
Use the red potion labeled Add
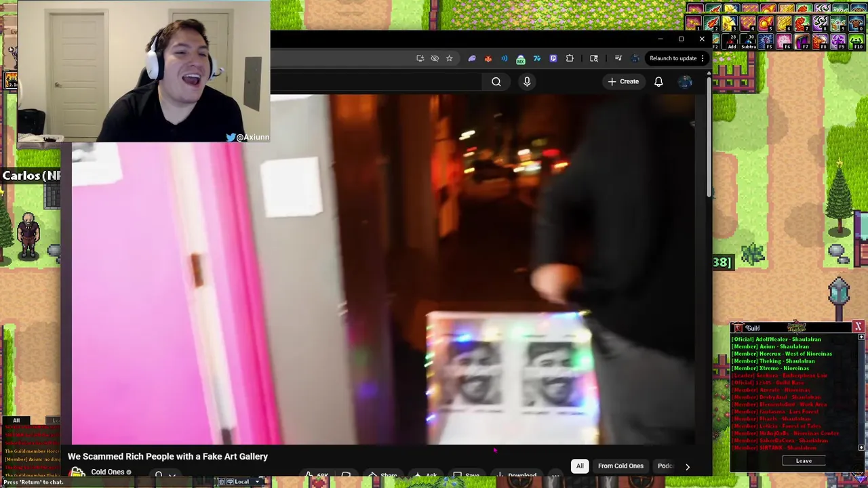click(x=730, y=41)
